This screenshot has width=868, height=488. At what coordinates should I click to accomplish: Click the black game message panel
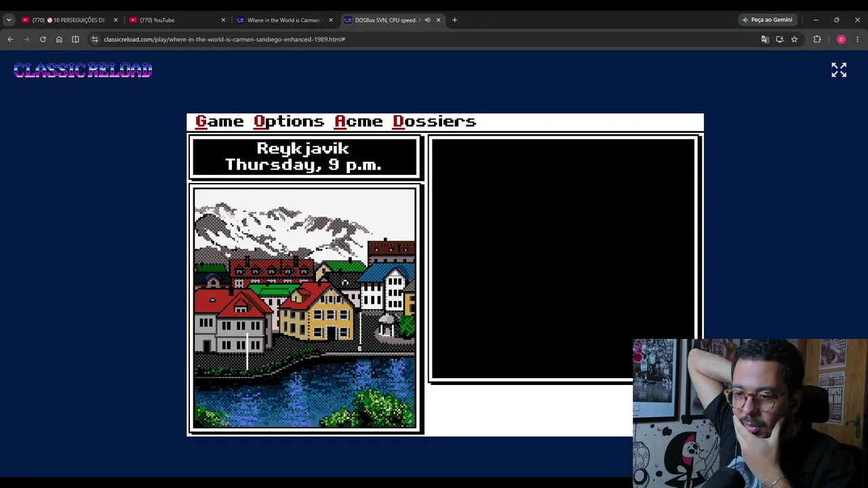click(x=563, y=258)
